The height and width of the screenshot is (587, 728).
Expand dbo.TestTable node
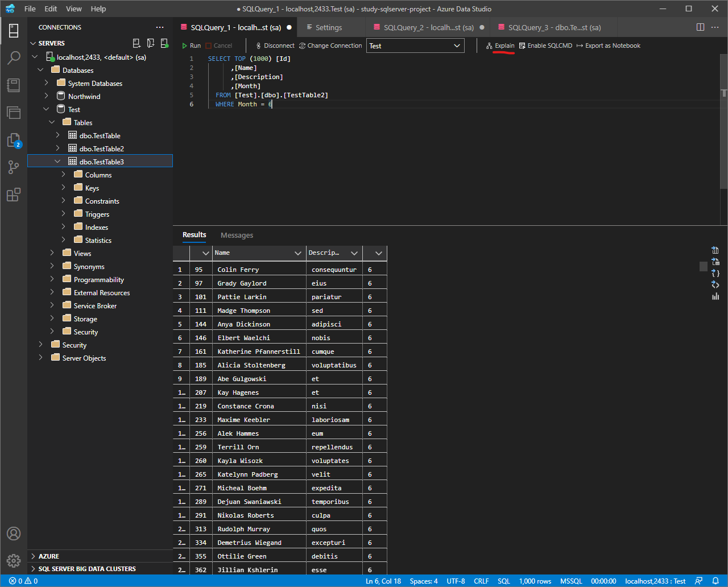[x=58, y=135]
